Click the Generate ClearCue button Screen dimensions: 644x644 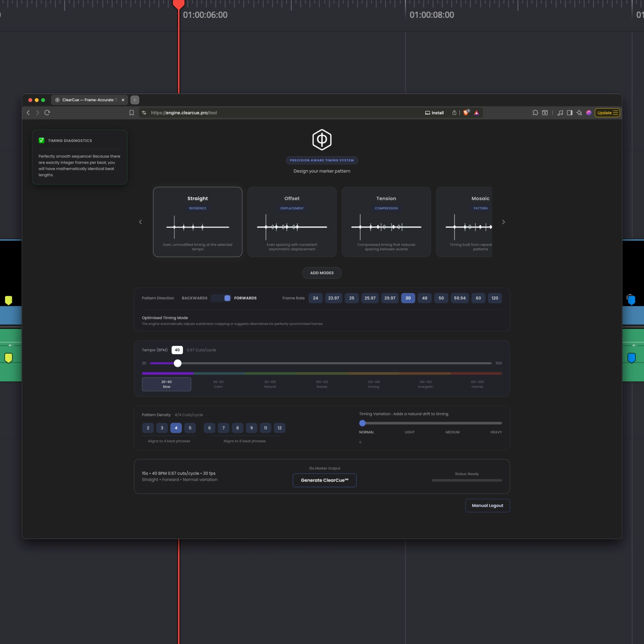[x=324, y=480]
